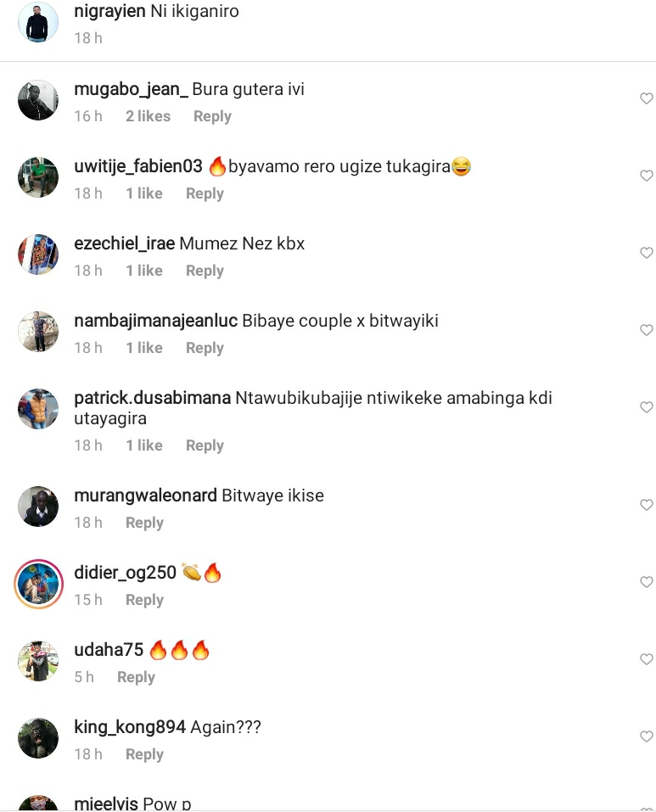Image resolution: width=656 pixels, height=812 pixels.
Task: Tap heart next to udaha75's fire emojis
Action: pos(646,658)
